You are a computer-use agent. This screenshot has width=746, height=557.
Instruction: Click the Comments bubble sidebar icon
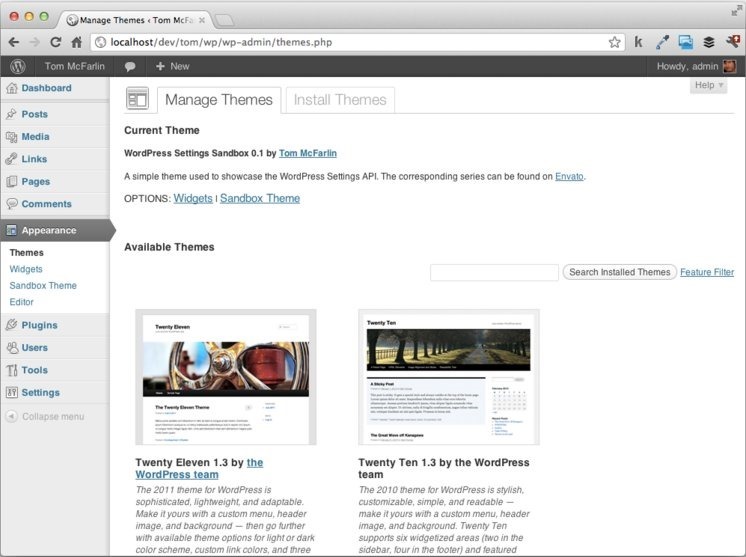point(11,204)
